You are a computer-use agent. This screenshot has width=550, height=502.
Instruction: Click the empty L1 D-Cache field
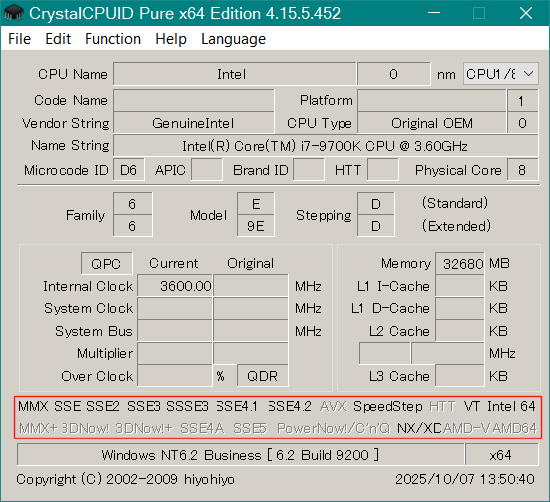(460, 308)
